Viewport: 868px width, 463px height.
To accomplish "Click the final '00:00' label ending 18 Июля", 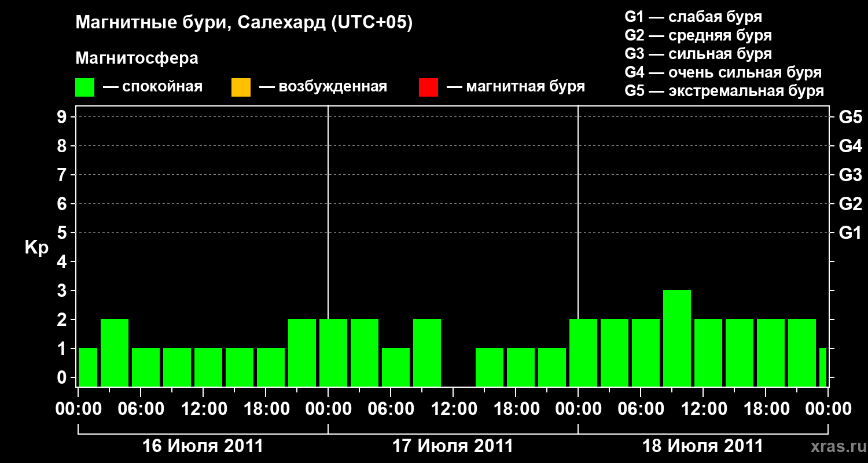I will [828, 409].
